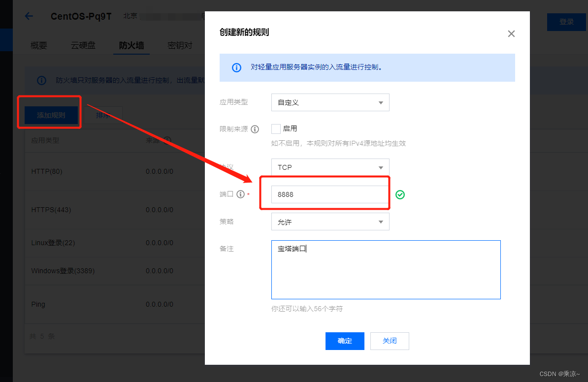Enable the 限制来源 启用 checkbox
Viewport: 588px width, 382px height.
(x=276, y=129)
